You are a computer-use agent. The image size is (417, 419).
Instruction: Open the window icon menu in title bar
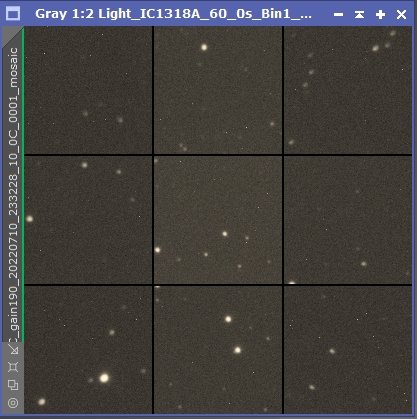tap(14, 14)
